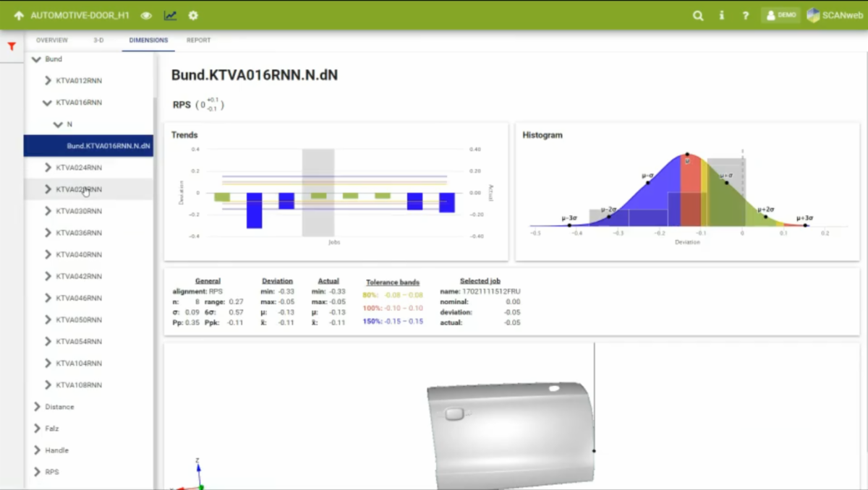Click the gray highlighted job column in Trends

pyautogui.click(x=318, y=192)
